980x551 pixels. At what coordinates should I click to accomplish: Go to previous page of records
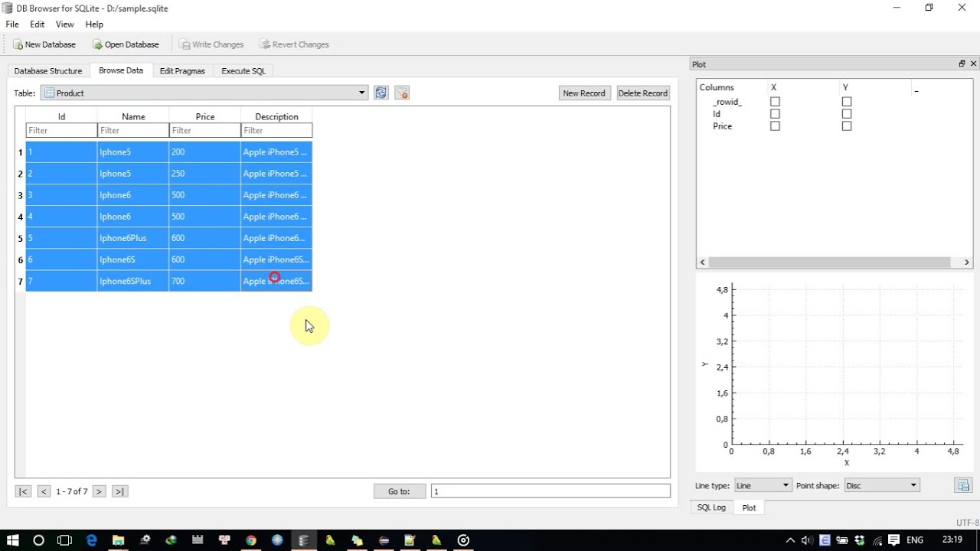(44, 491)
